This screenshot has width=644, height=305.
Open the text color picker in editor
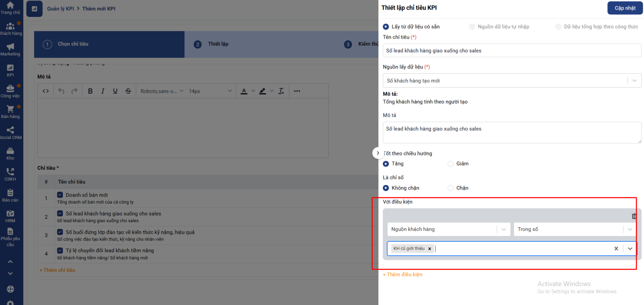pyautogui.click(x=244, y=91)
